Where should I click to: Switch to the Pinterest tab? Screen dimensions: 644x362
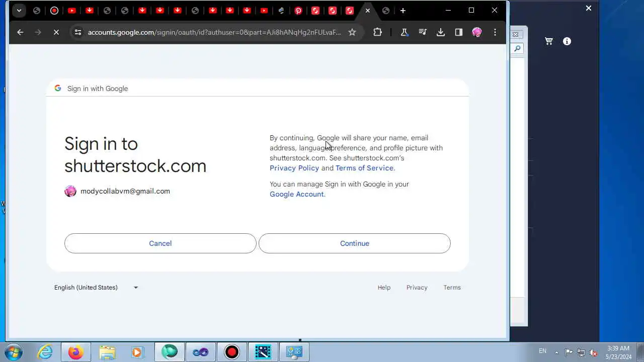[x=298, y=10]
